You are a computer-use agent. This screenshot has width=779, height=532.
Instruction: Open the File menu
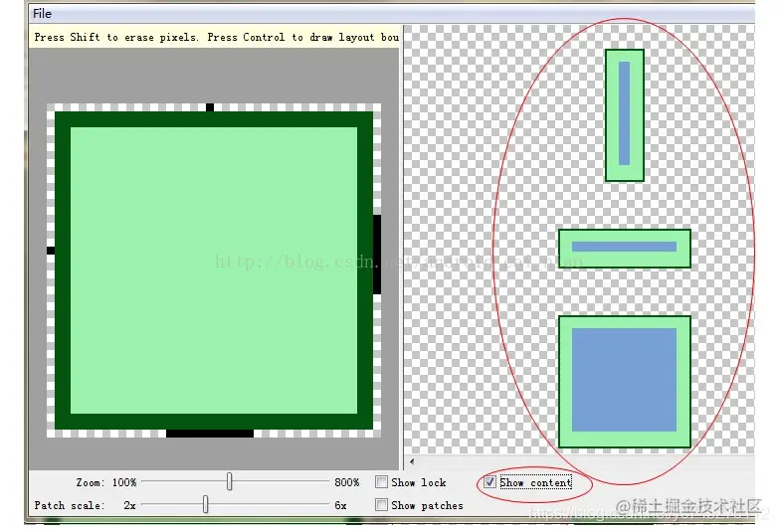click(x=42, y=14)
